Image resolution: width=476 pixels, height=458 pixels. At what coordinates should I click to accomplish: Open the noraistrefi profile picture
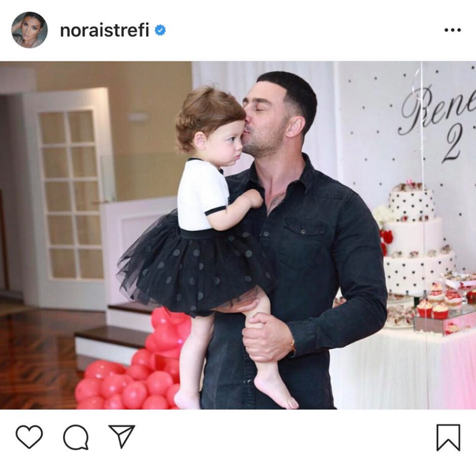[30, 30]
